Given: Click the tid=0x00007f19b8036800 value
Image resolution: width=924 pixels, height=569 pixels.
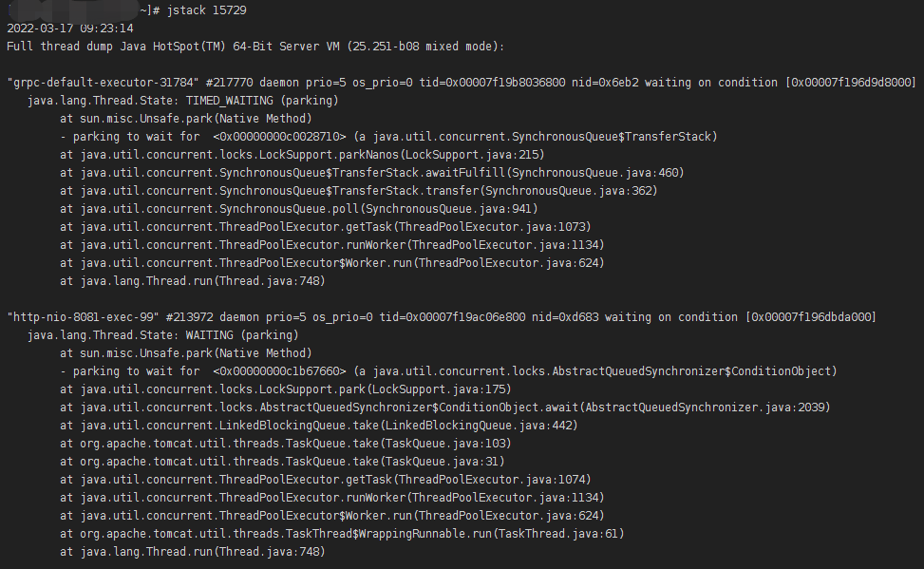Looking at the screenshot, I should click(492, 83).
